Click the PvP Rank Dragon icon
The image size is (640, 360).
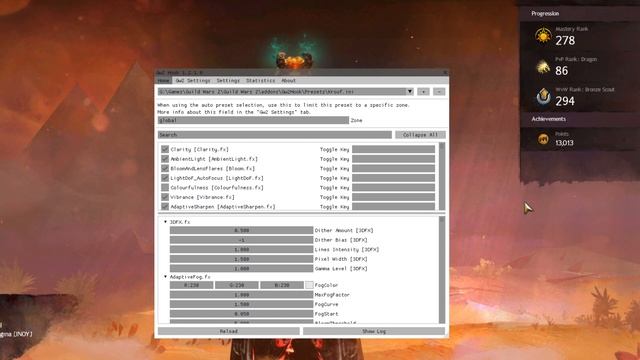pyautogui.click(x=543, y=66)
